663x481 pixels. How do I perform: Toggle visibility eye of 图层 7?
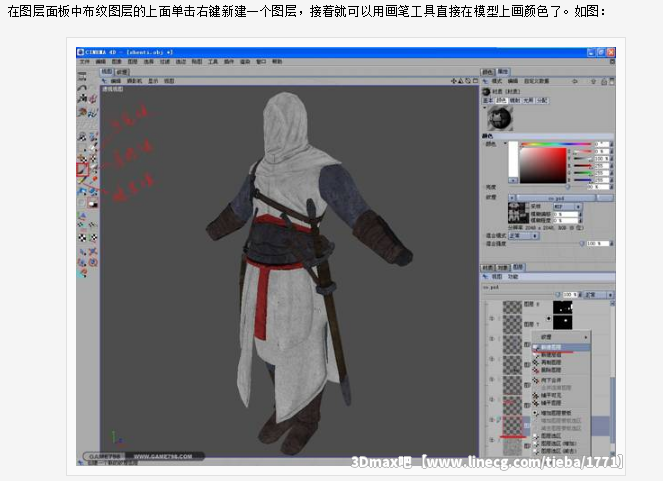tap(491, 318)
